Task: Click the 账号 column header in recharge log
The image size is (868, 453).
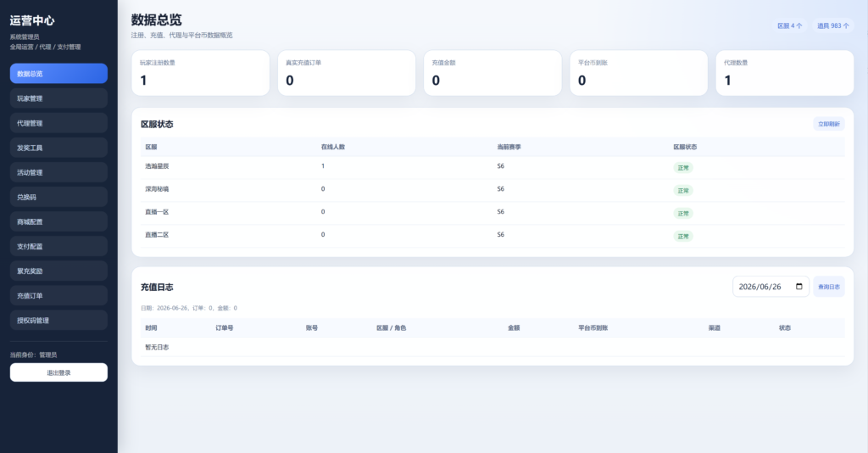Action: 312,327
